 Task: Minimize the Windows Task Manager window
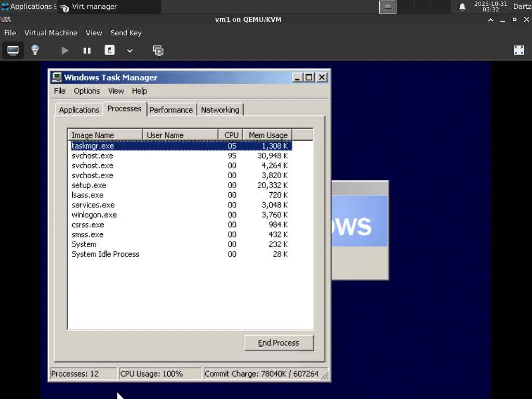297,77
